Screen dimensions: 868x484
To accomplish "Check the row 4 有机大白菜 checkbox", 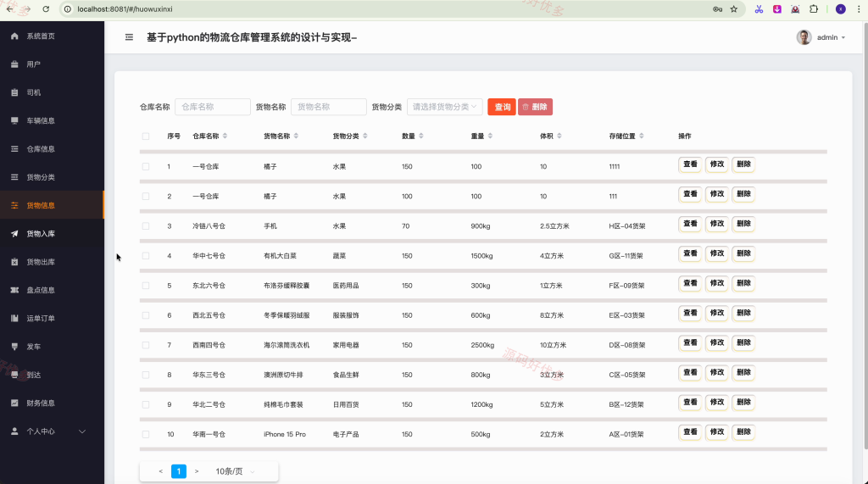I will coord(146,256).
